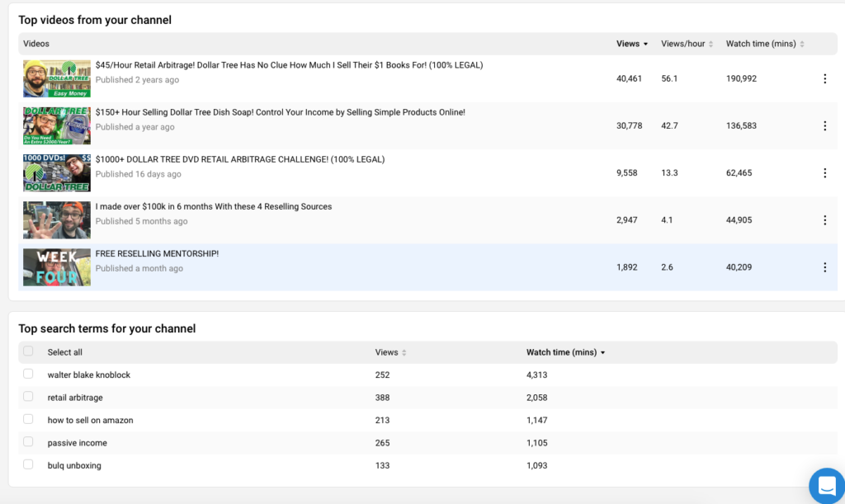Select the bulq unboxing search term
845x504 pixels.
tap(74, 465)
